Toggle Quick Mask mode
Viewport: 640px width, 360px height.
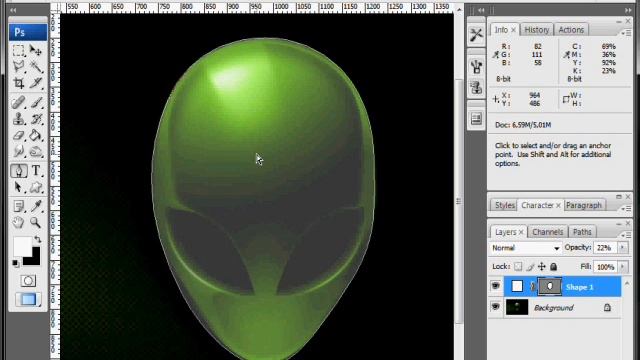[28, 281]
